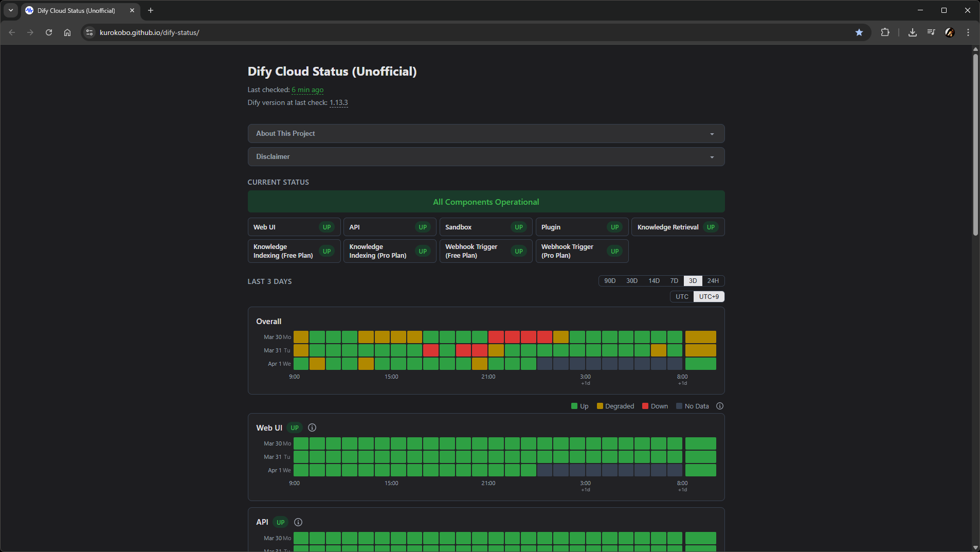Open the Chrome three-dot menu
Viewport: 980px width, 552px height.
click(968, 32)
